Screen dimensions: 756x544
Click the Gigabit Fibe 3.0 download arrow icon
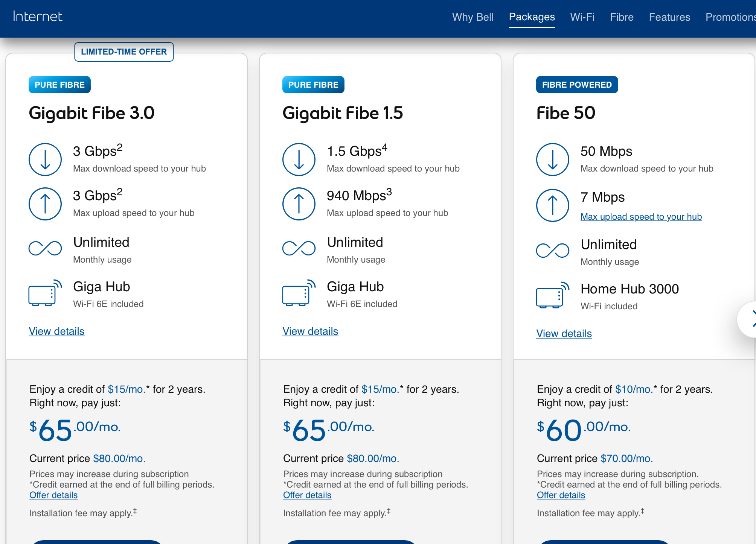pos(45,160)
